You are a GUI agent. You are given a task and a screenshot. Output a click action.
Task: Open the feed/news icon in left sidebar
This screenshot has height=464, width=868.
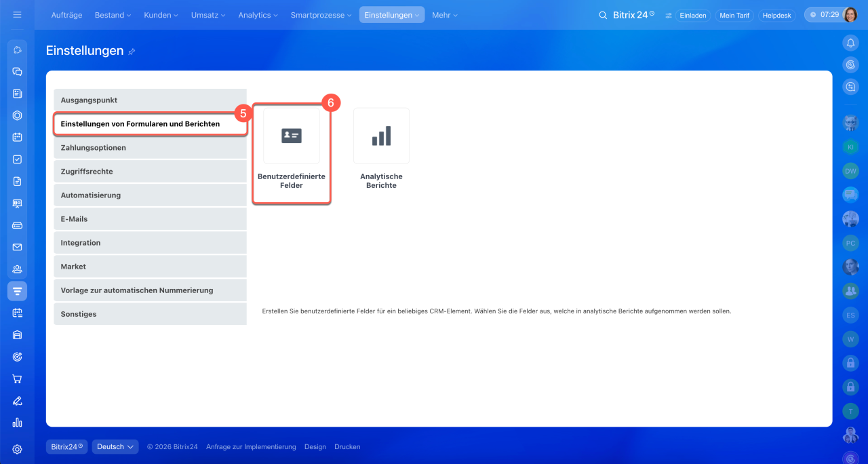click(x=18, y=94)
